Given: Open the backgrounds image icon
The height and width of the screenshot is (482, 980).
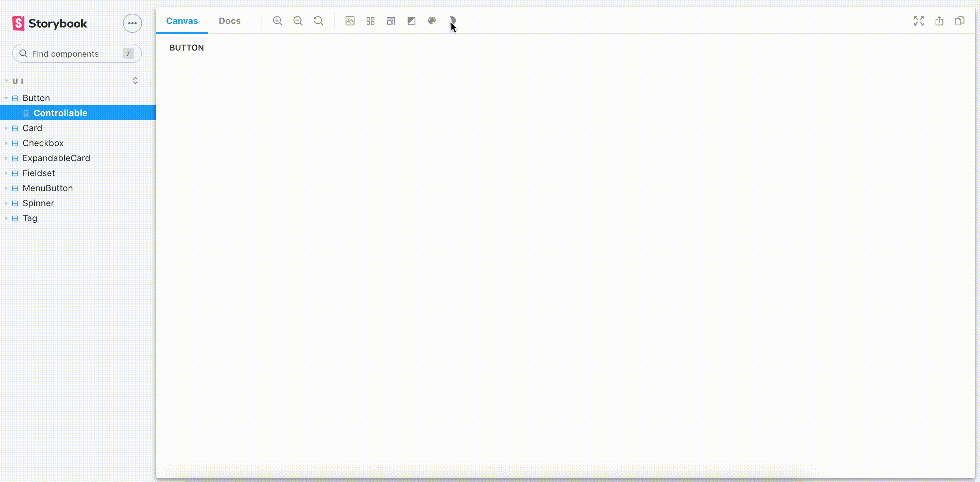Looking at the screenshot, I should tap(350, 21).
